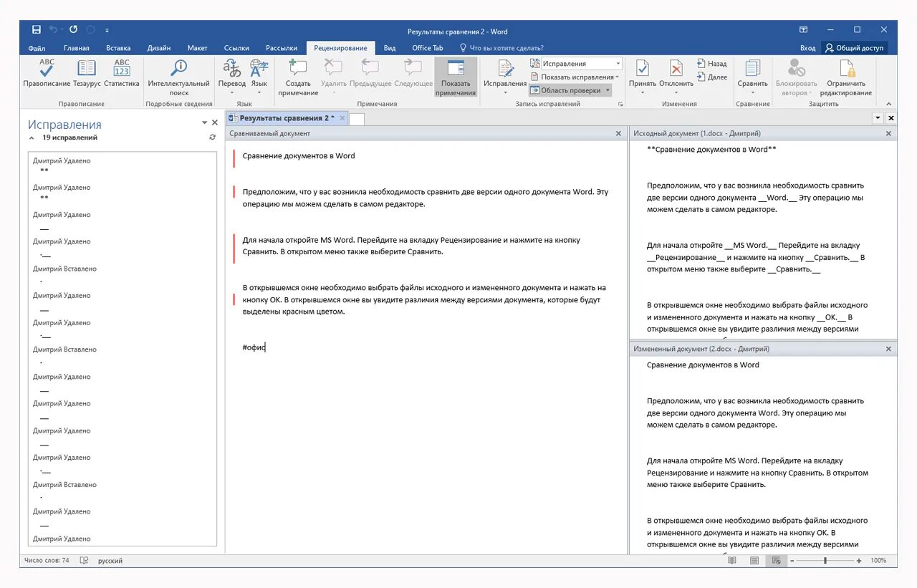This screenshot has width=917, height=588.
Task: Click the Что вы хотите сделать search box
Action: tap(501, 48)
